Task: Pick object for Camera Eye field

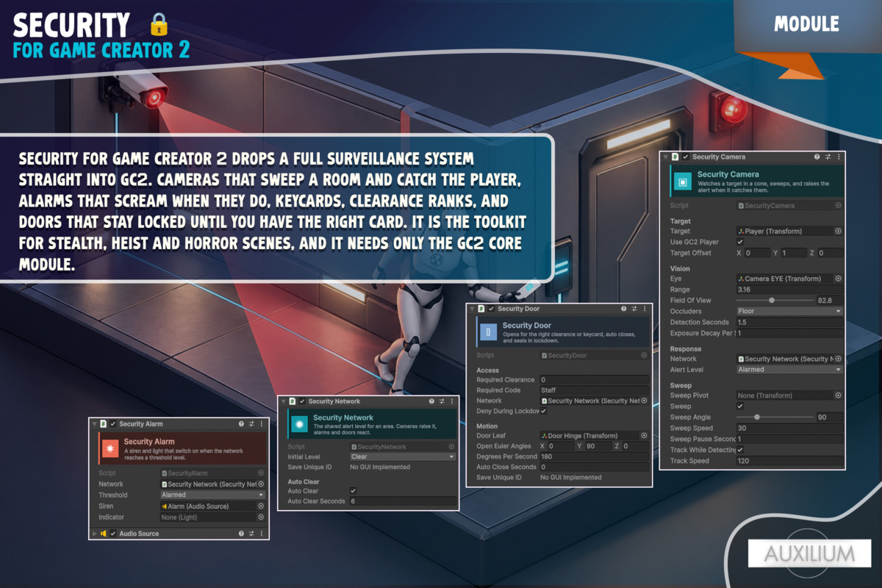Action: click(x=838, y=279)
